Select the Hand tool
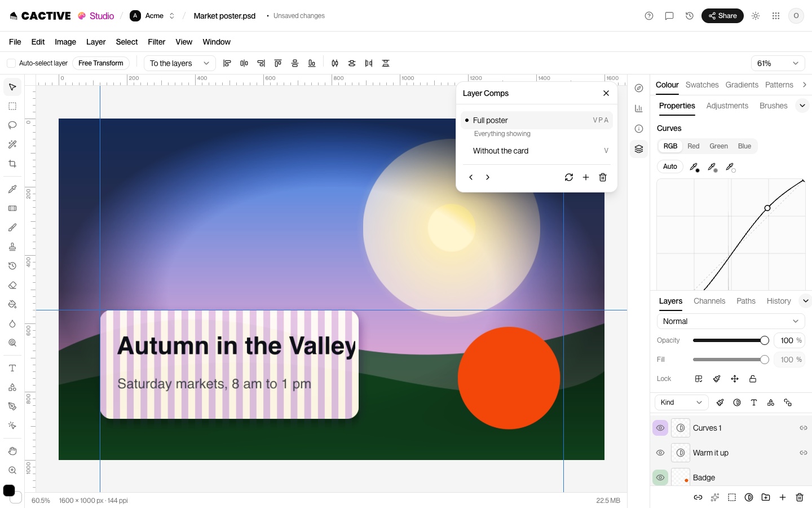 [x=12, y=451]
